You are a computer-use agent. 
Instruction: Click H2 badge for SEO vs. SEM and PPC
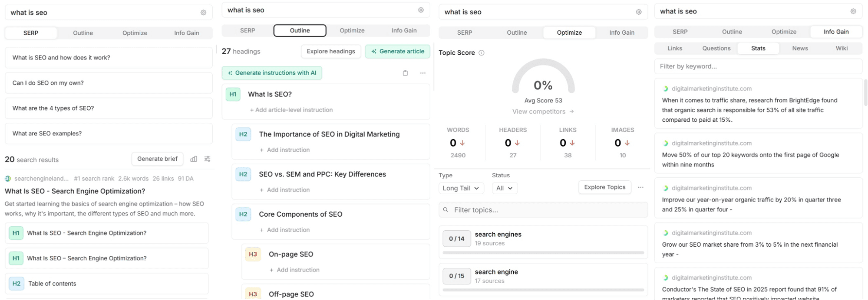(x=243, y=174)
